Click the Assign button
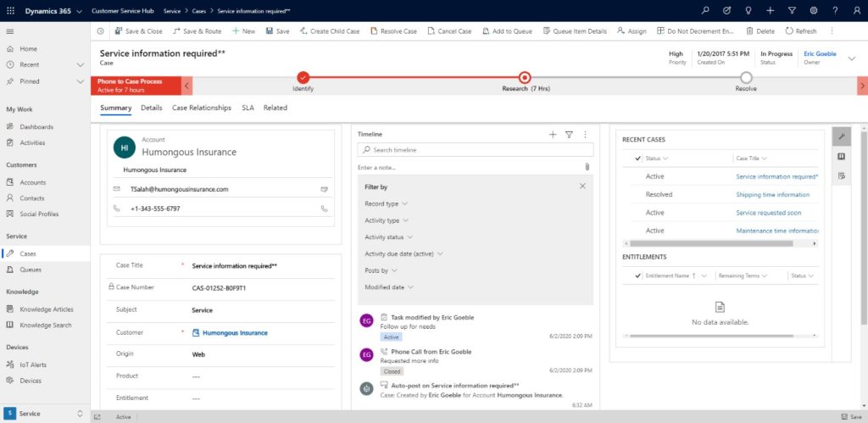868x423 pixels. (x=632, y=31)
